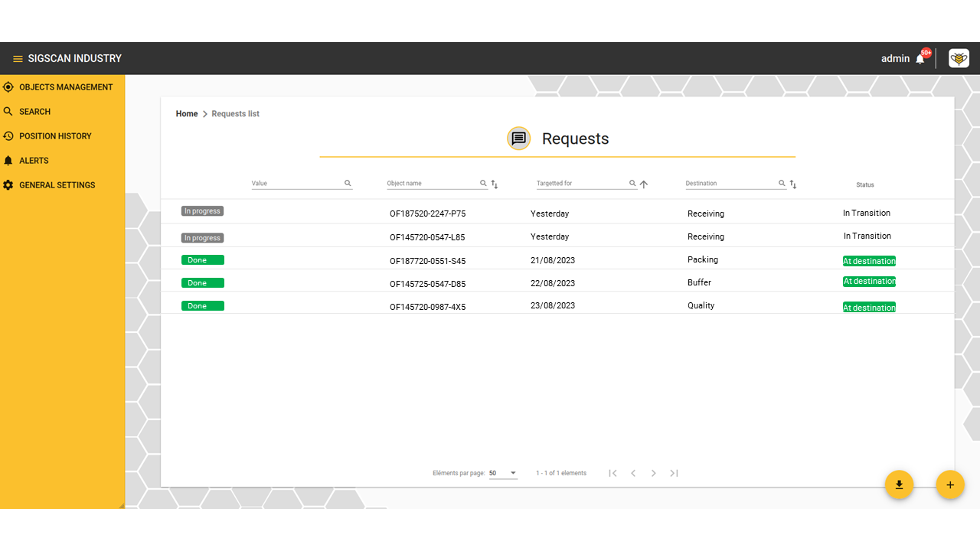The image size is (980, 551).
Task: Open the hamburger menu beside SIGSCAN INDUSTRY
Action: 18,59
